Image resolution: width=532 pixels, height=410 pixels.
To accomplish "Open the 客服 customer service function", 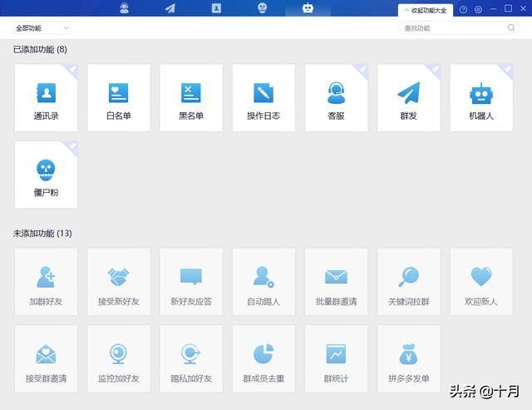I will 336,98.
